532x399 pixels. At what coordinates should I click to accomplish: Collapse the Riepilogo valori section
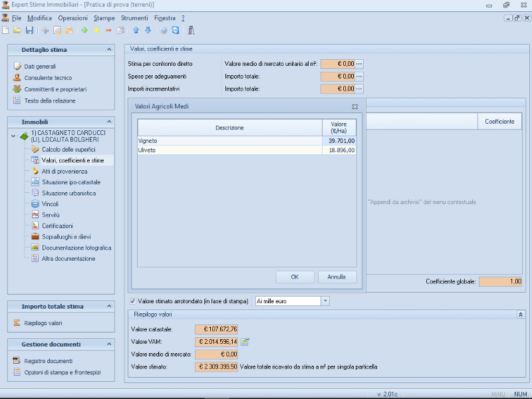(521, 315)
